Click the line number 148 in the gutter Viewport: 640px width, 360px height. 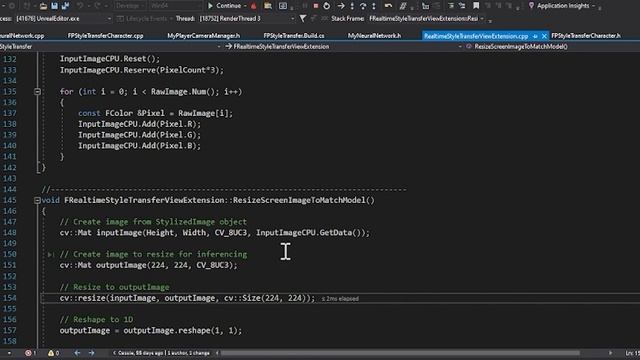click(9, 233)
